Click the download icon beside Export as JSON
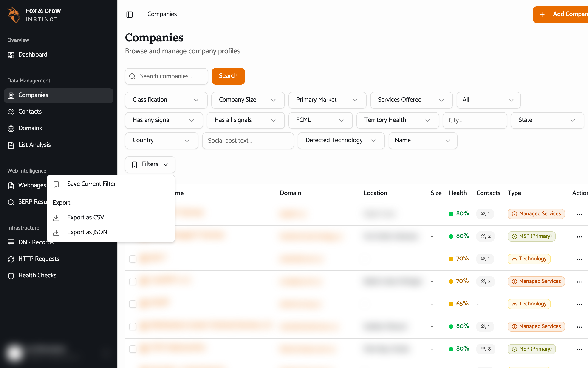The height and width of the screenshot is (368, 588). pos(56,233)
